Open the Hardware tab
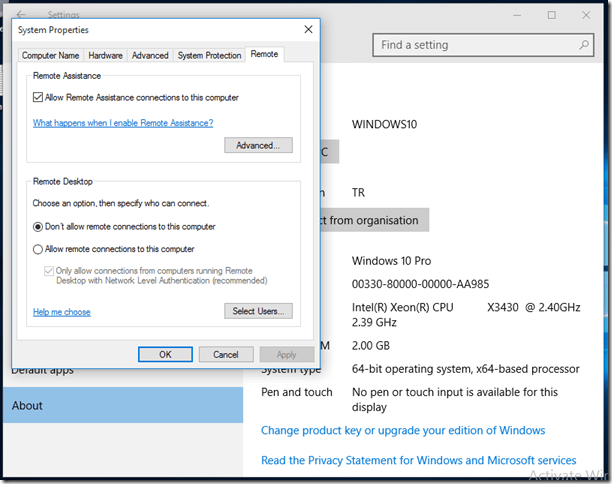Screen dimensions: 612x484 [x=105, y=56]
